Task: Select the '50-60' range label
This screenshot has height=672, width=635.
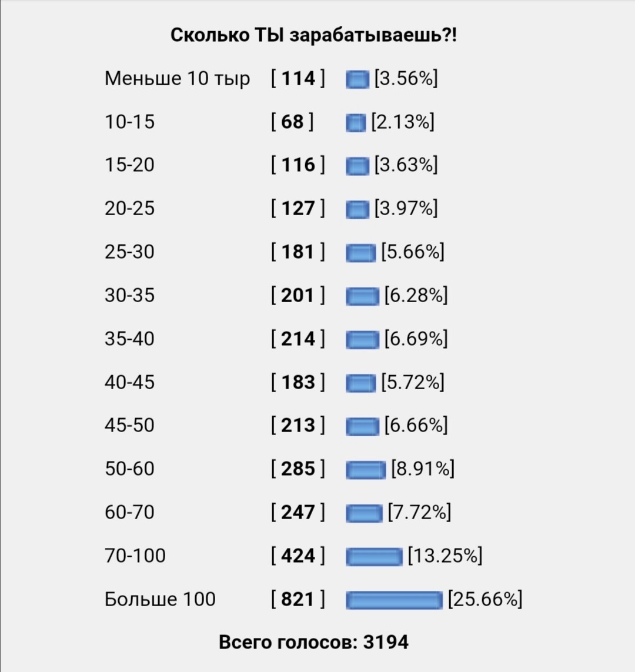Action: click(x=129, y=469)
